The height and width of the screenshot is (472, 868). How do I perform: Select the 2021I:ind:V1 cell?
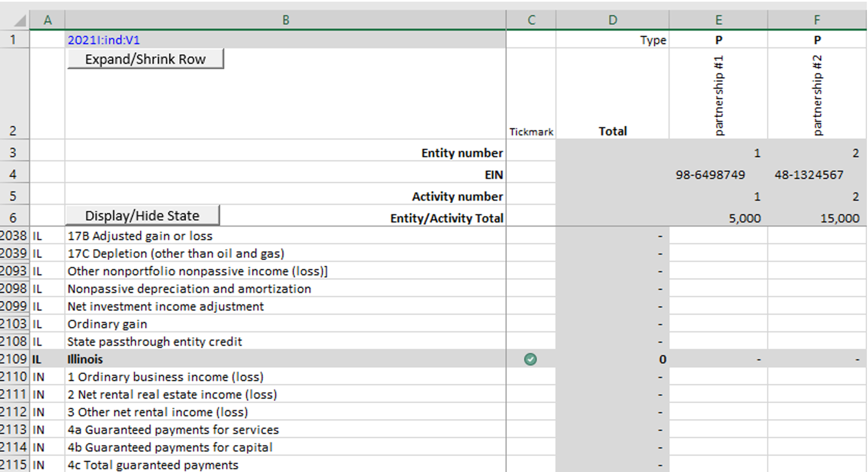coord(104,40)
